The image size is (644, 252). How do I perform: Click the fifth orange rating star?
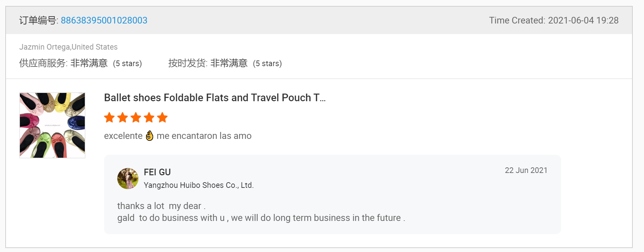point(162,117)
